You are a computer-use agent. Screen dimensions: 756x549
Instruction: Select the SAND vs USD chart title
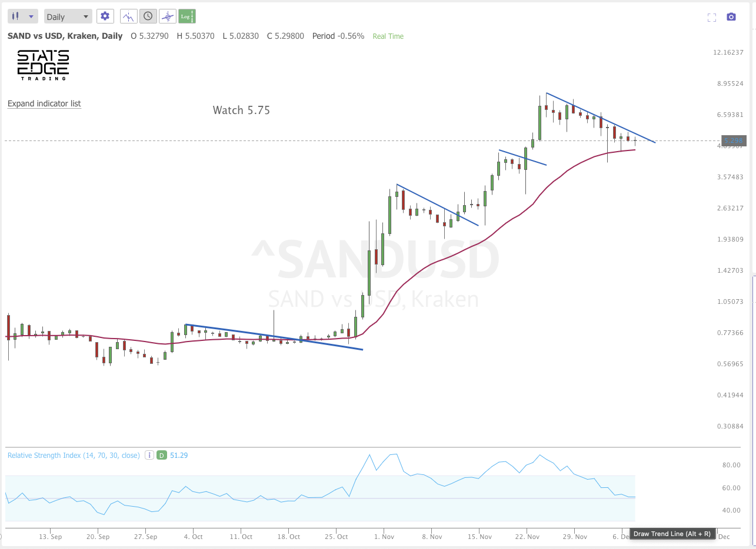[65, 36]
